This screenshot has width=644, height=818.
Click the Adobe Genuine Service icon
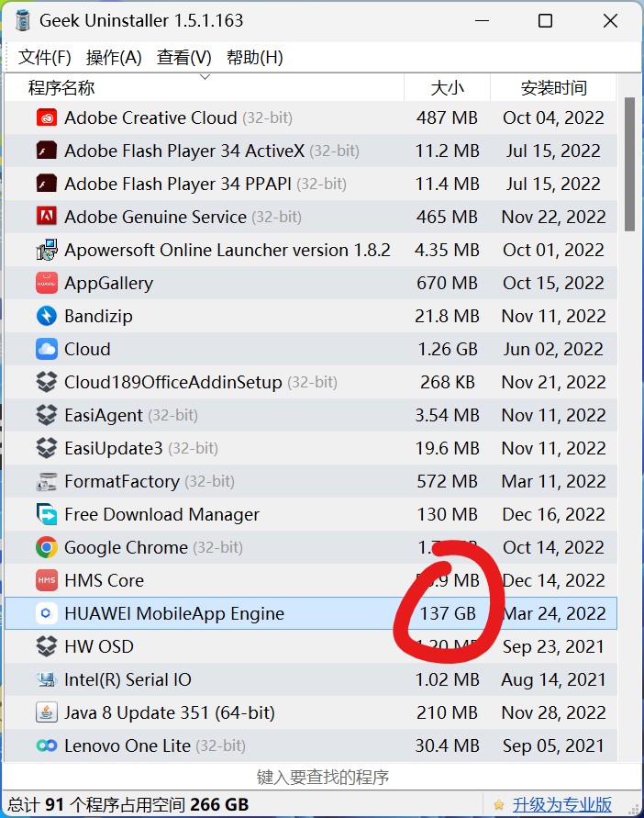pyautogui.click(x=47, y=217)
